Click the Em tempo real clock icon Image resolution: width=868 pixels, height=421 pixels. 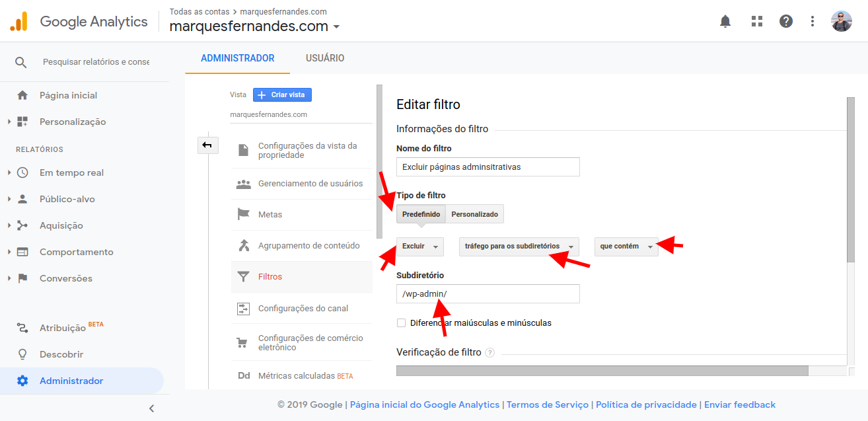22,172
